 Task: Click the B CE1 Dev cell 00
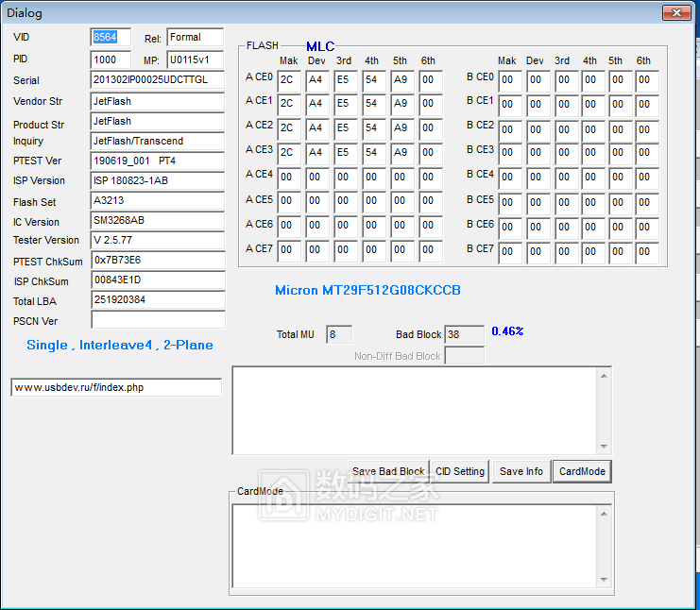(538, 105)
